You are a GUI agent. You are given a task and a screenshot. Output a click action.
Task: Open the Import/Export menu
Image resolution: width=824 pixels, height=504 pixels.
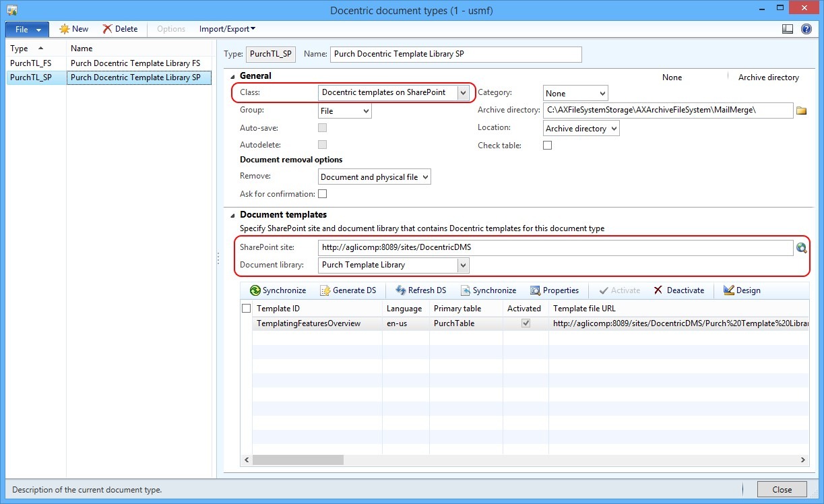pyautogui.click(x=227, y=29)
